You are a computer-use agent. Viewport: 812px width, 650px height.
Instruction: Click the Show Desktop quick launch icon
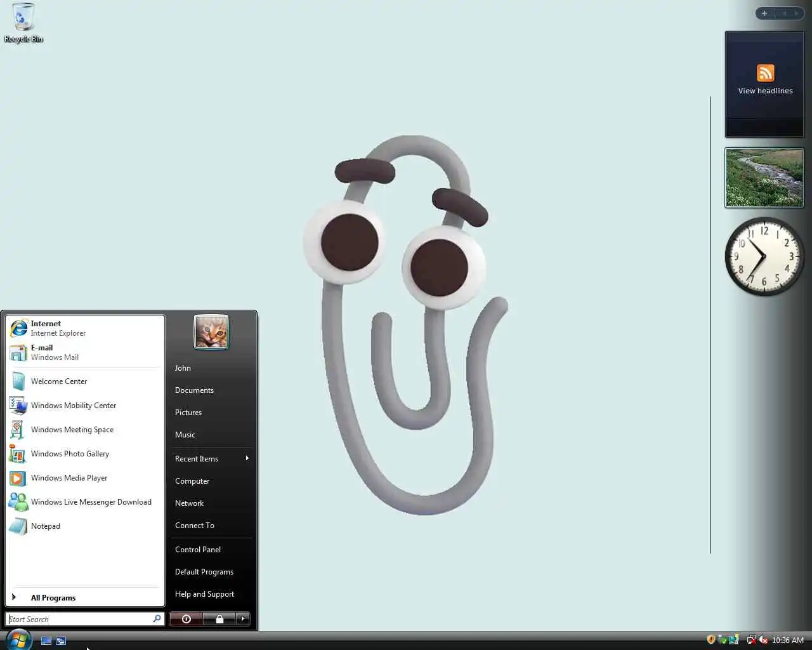(46, 640)
